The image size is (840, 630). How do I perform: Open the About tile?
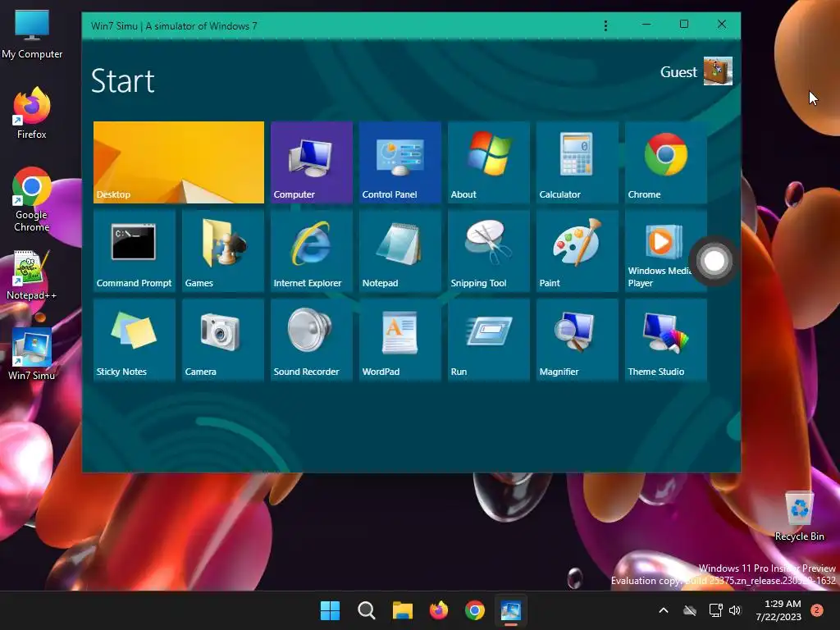[x=489, y=162]
